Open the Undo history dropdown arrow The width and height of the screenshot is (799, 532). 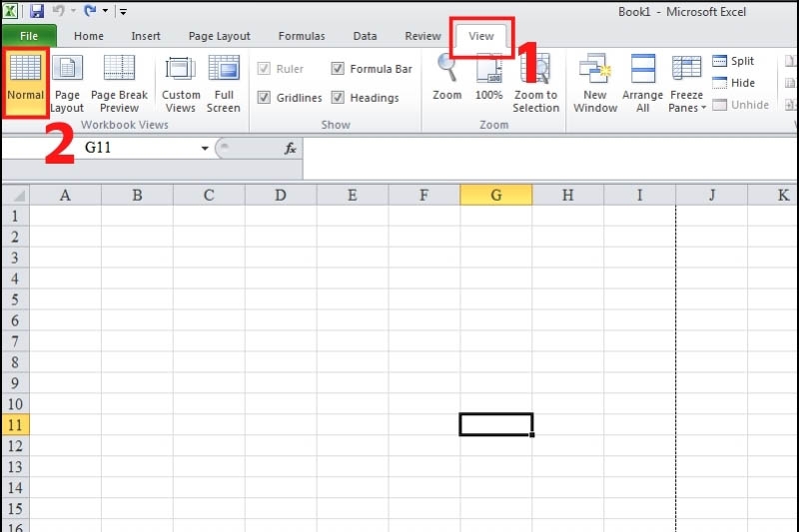(73, 11)
